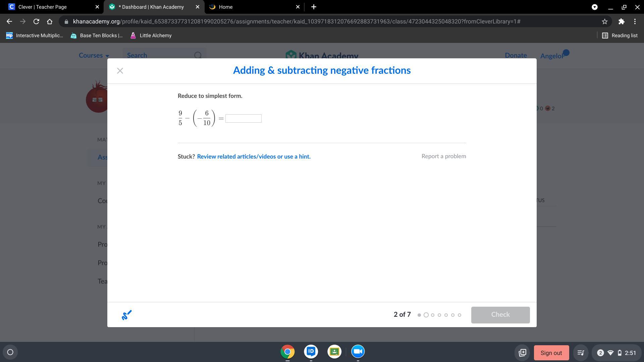Open the Little Alchemy bookmark

151,36
